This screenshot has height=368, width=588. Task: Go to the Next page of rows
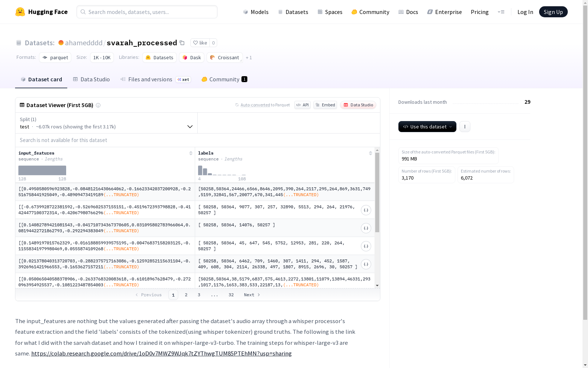(x=252, y=295)
